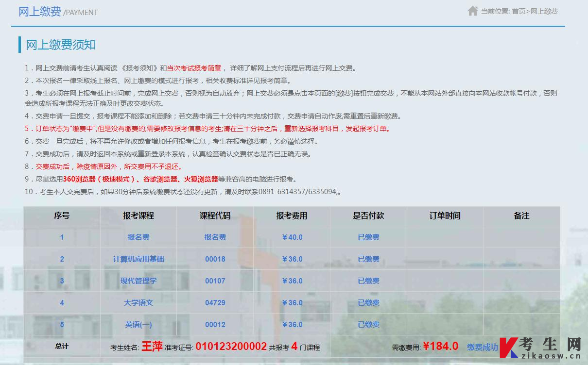Click the 计算机应用基础 course cell

138,259
